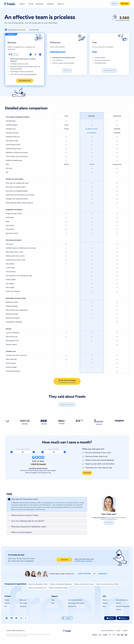Open the Facebook social icon
This screenshot has width=134, height=644.
(7, 618)
